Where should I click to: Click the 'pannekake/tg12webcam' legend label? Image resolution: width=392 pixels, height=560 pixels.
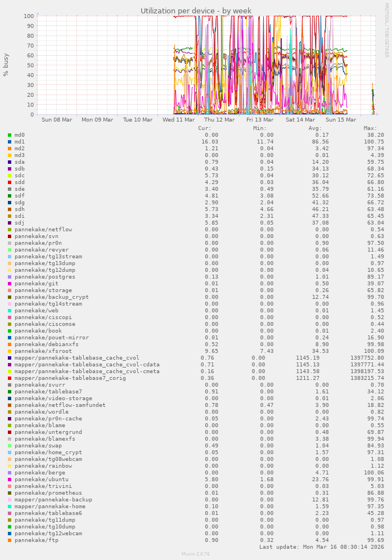coord(48,533)
